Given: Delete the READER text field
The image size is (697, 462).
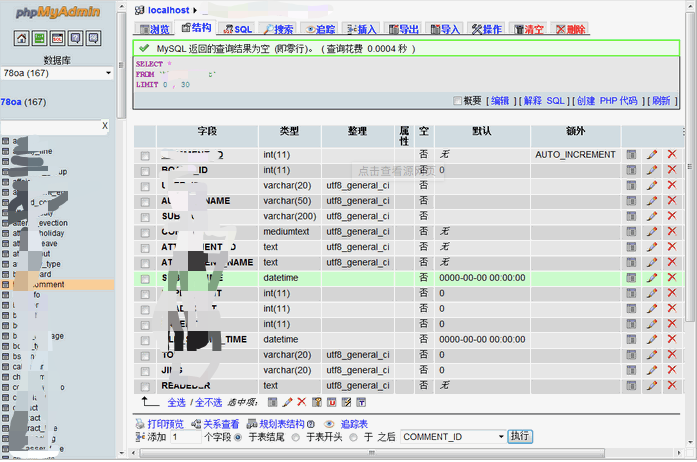Looking at the screenshot, I should (x=672, y=385).
